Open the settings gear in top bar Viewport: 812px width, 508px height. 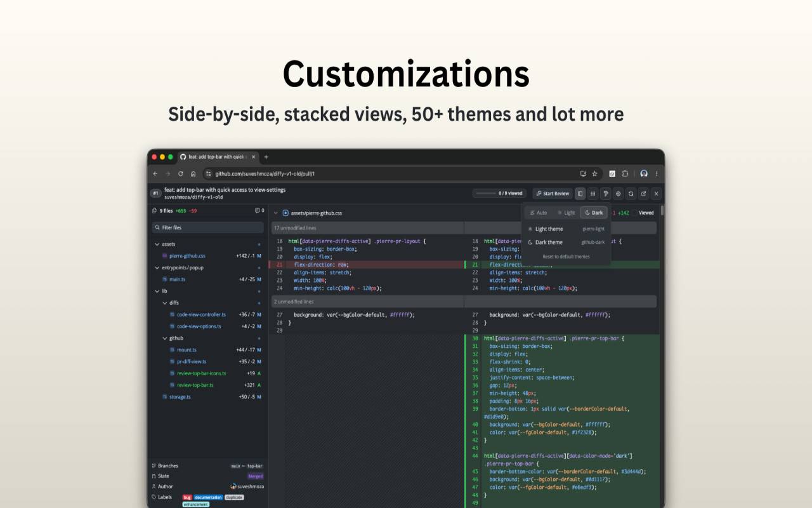tap(619, 194)
